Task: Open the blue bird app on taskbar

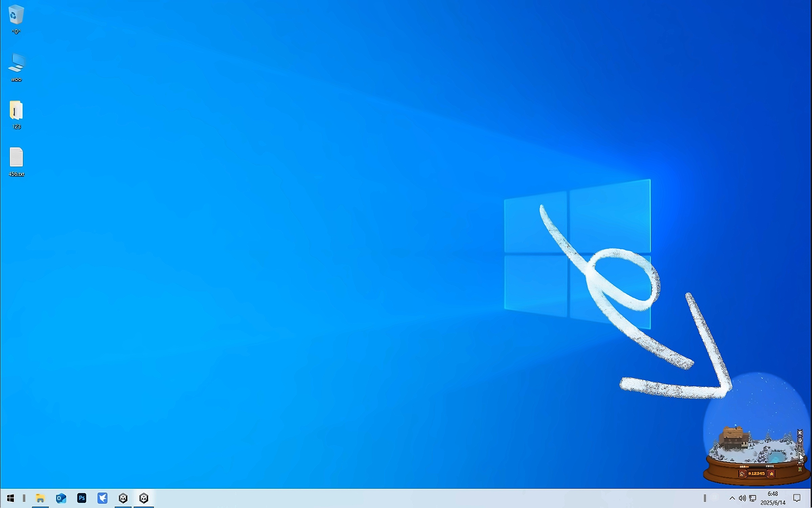Action: (102, 498)
